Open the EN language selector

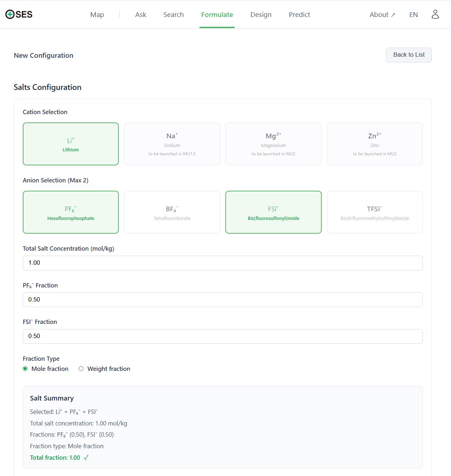(413, 15)
